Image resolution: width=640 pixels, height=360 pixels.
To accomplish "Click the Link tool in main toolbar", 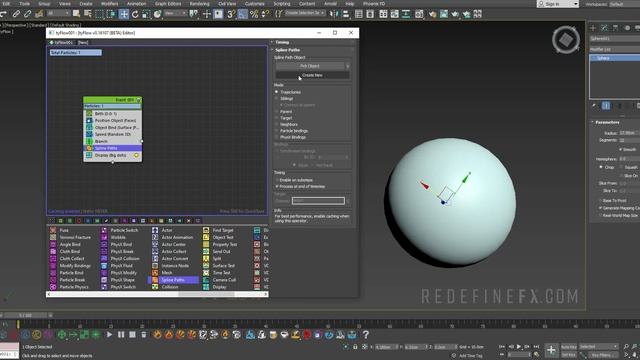I will [16, 14].
